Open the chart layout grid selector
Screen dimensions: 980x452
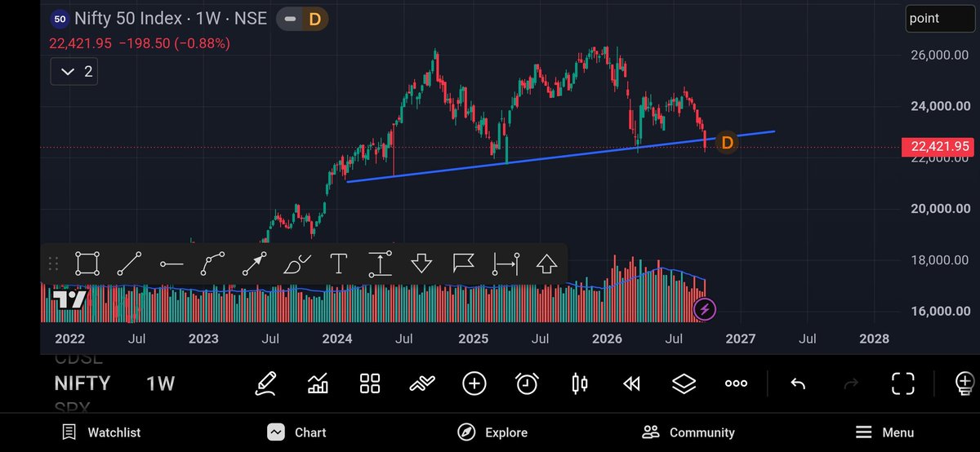click(370, 383)
